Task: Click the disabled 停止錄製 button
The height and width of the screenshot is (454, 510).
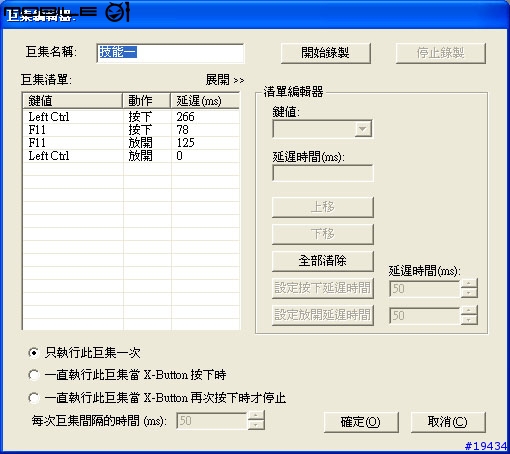Action: [440, 53]
